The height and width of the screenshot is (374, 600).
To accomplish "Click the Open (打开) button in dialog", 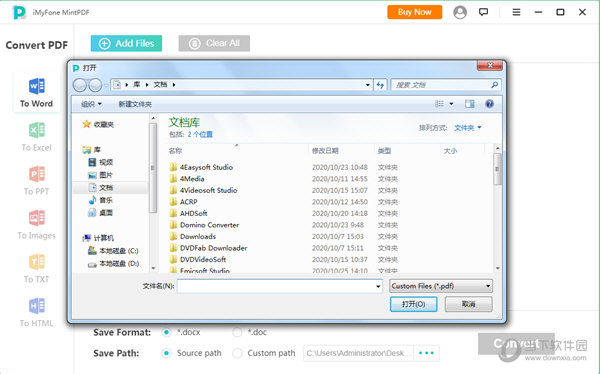I will coord(413,304).
